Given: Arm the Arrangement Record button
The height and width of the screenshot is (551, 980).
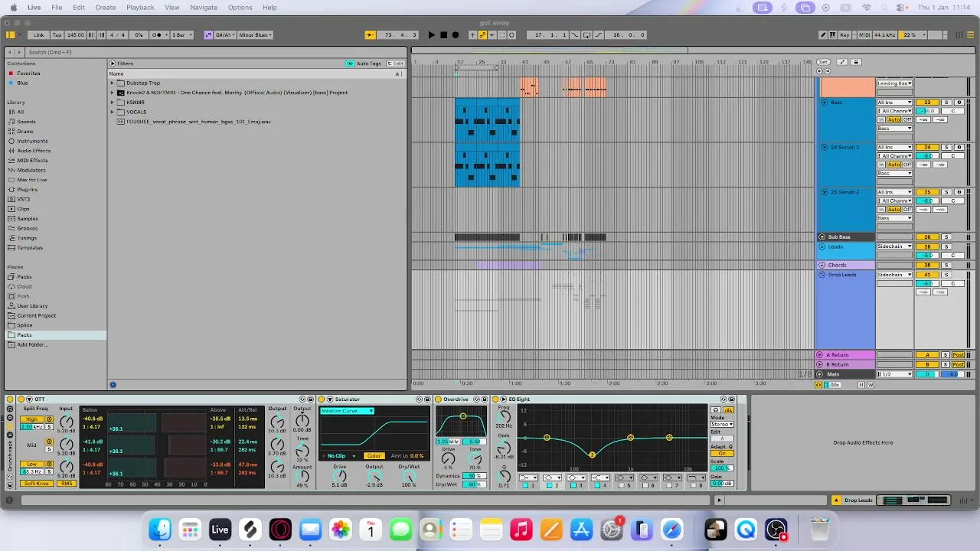Looking at the screenshot, I should click(x=456, y=34).
